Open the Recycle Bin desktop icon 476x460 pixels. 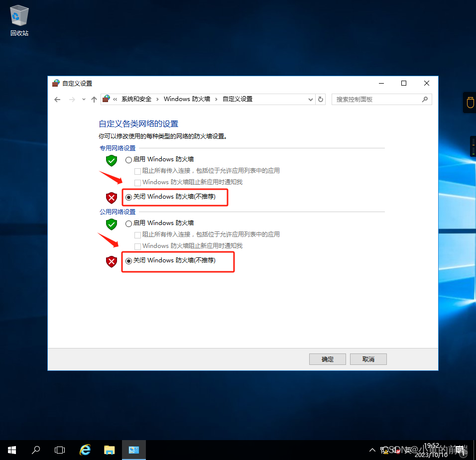tap(19, 20)
